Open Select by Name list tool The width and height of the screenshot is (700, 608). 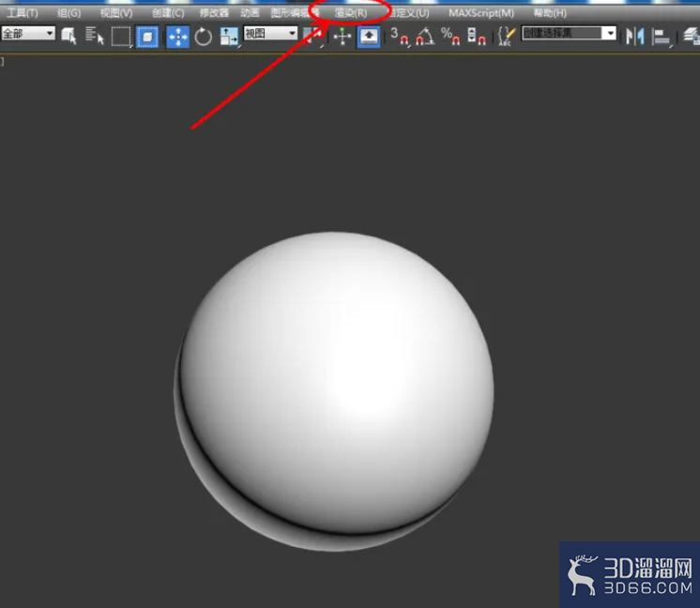click(x=94, y=36)
